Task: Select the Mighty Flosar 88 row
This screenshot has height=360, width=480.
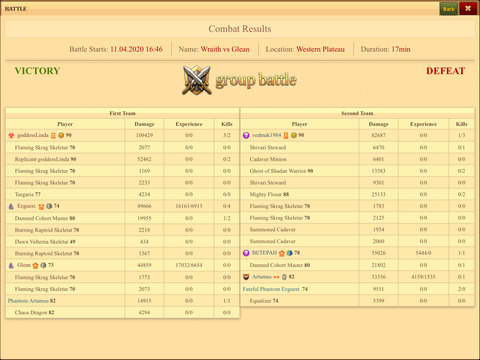Action: [357, 194]
